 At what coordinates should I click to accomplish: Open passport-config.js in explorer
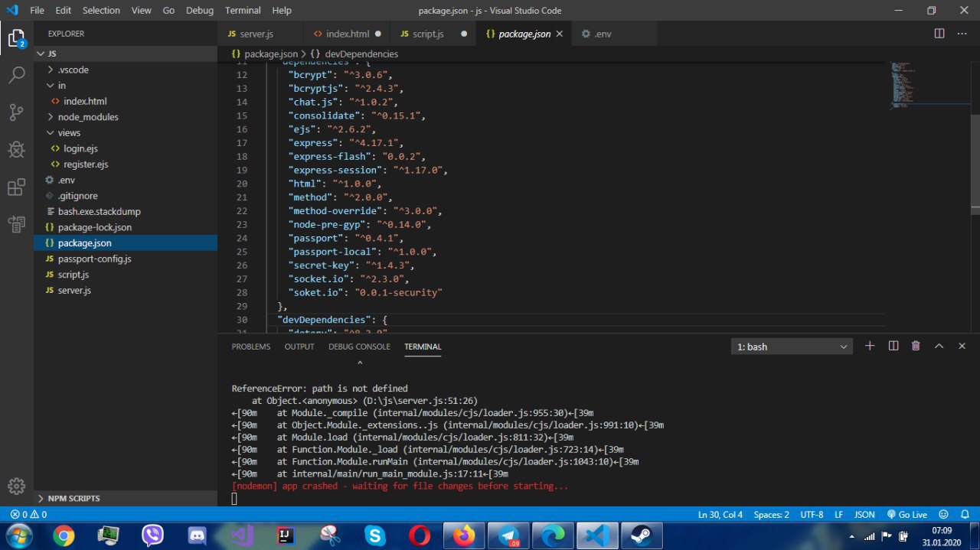pyautogui.click(x=125, y=259)
